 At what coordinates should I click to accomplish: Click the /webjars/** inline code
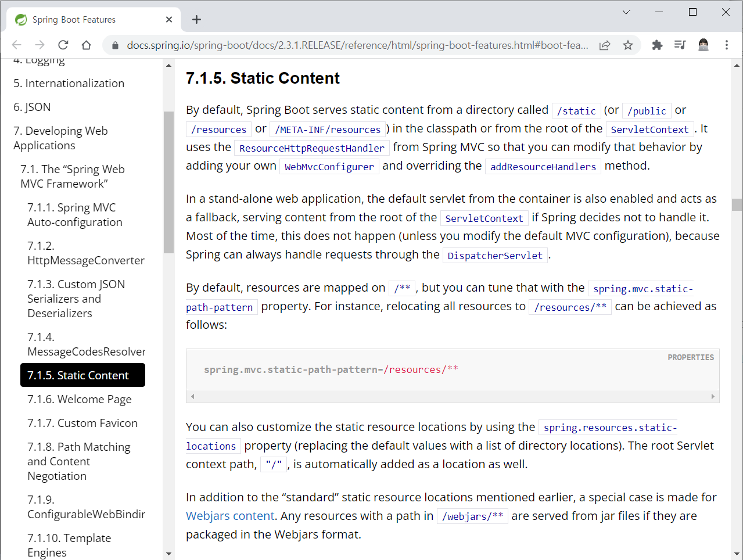pos(472,516)
